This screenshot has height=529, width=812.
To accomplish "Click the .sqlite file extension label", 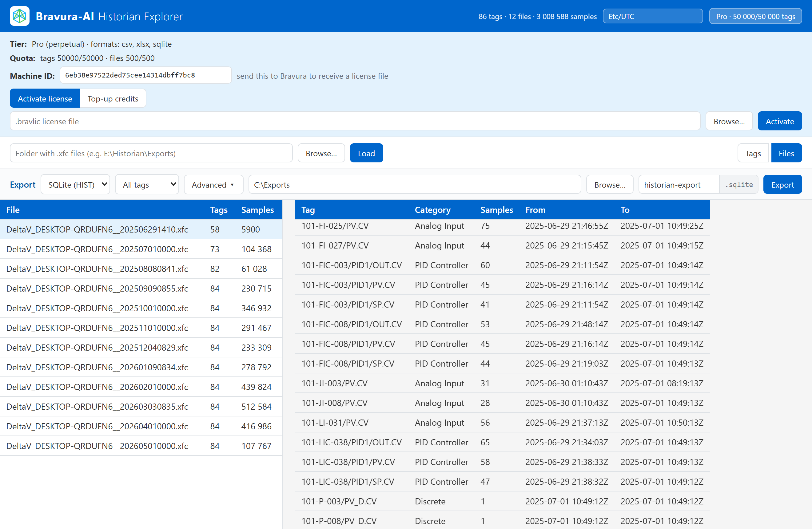I will point(739,185).
